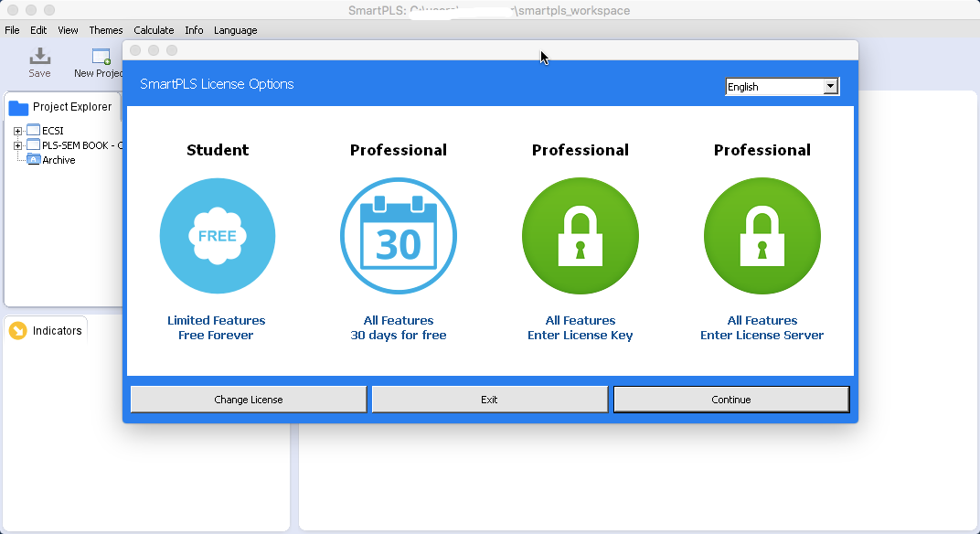Image resolution: width=980 pixels, height=534 pixels.
Task: Click the Indicators arrow icon
Action: [18, 330]
